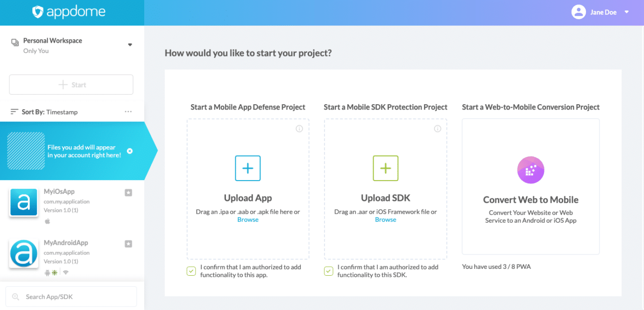
Task: Uncheck the SDK authorization confirmation checkbox
Action: tap(328, 271)
